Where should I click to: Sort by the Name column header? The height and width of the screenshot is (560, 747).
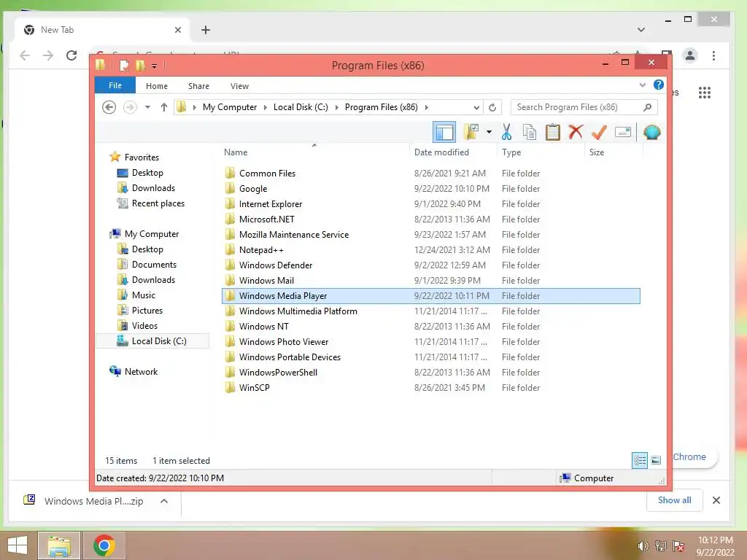314,152
